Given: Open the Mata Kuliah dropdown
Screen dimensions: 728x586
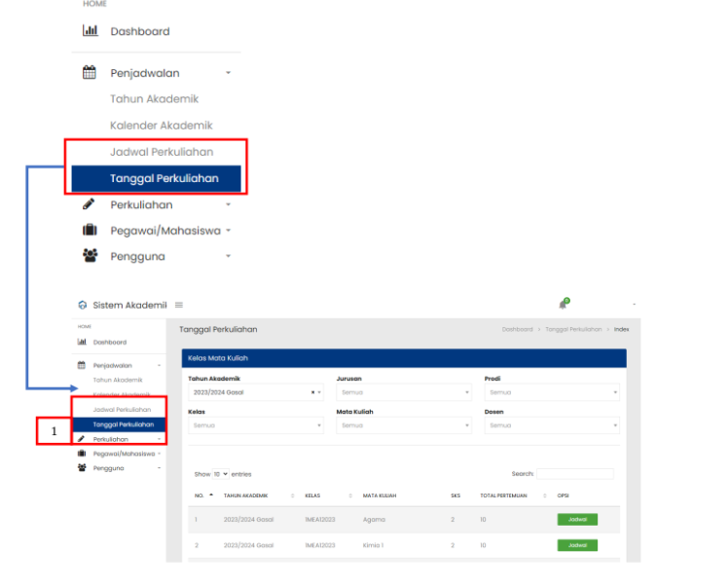Looking at the screenshot, I should pyautogui.click(x=403, y=425).
